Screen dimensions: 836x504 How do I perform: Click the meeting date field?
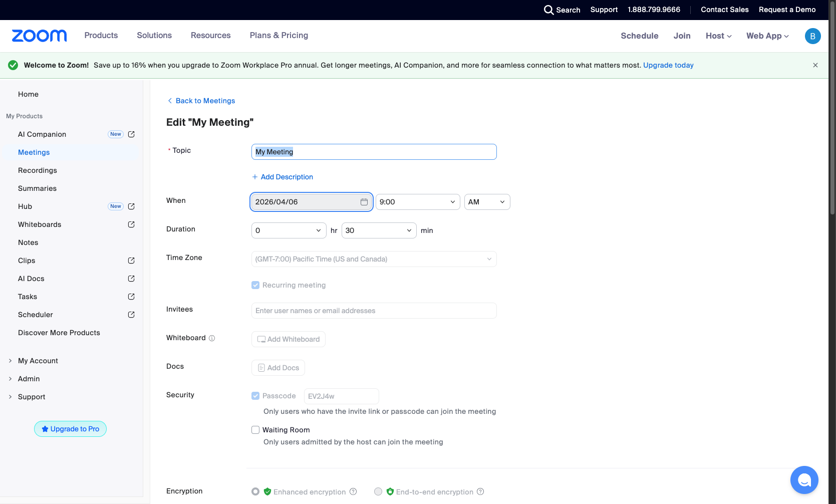click(312, 202)
